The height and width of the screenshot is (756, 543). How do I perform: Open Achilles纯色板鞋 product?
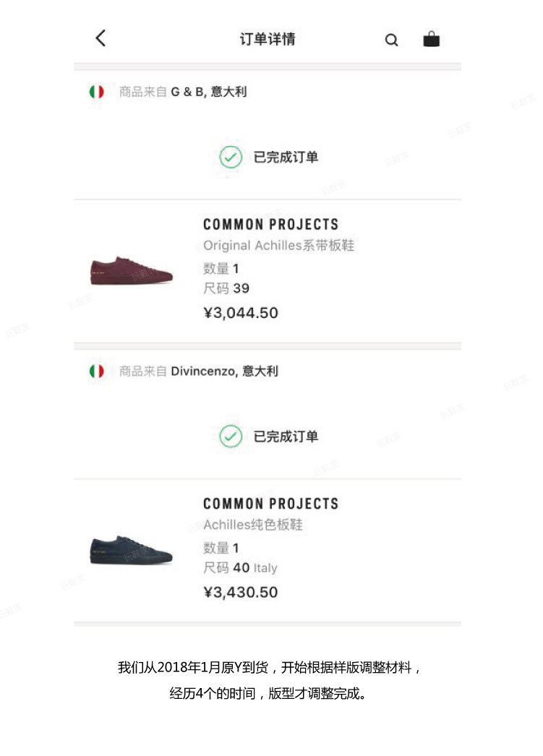[252, 525]
